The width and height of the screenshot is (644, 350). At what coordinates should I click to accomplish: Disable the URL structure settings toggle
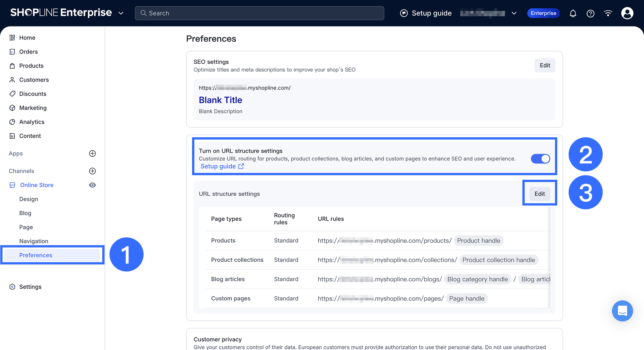point(540,159)
